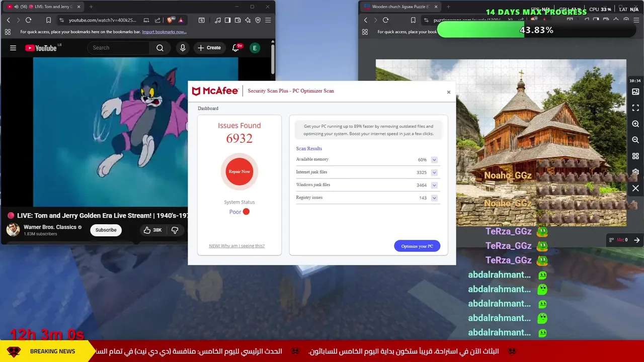
Task: Open Brave Rewards triangle icon in YouTube window
Action: [x=181, y=20]
